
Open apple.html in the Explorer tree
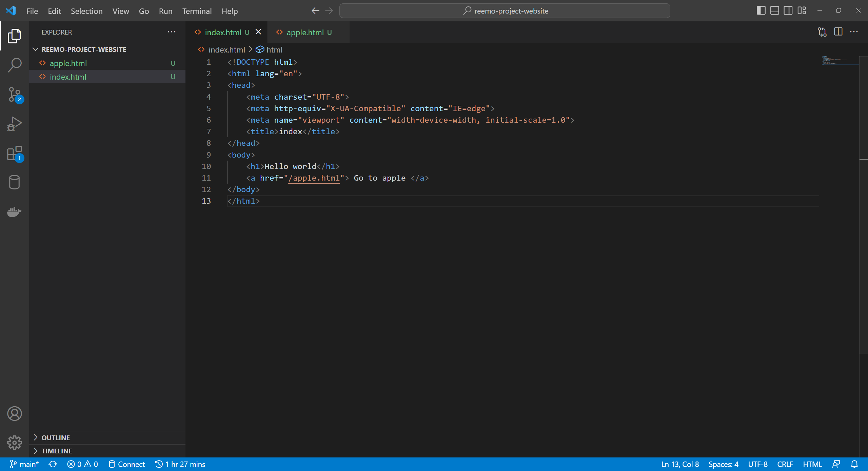[107, 63]
